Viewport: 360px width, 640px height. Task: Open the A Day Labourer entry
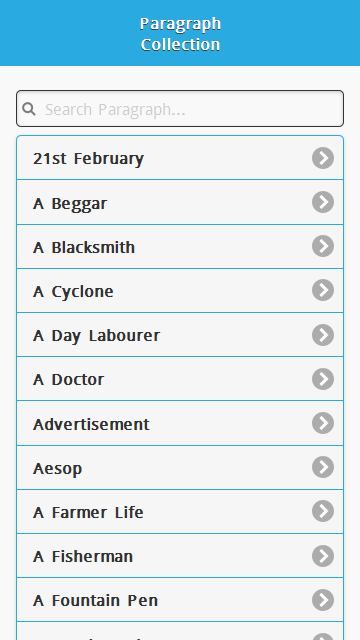[x=180, y=335]
